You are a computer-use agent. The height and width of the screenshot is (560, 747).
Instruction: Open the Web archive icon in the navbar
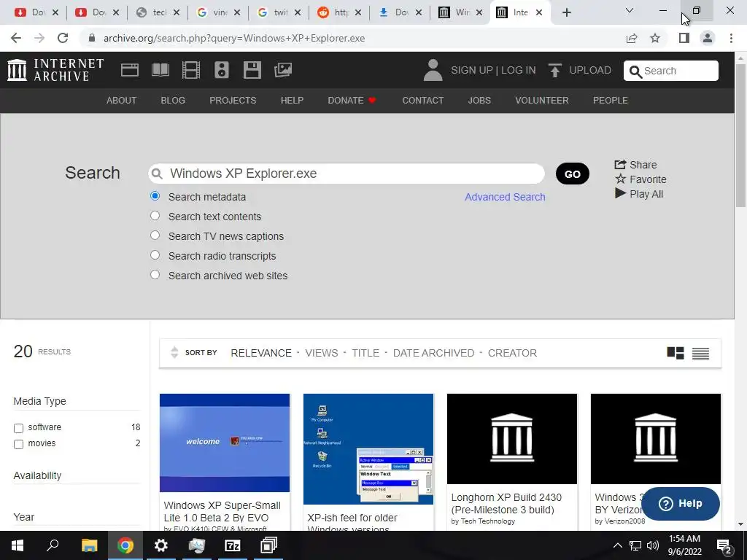pyautogui.click(x=130, y=70)
